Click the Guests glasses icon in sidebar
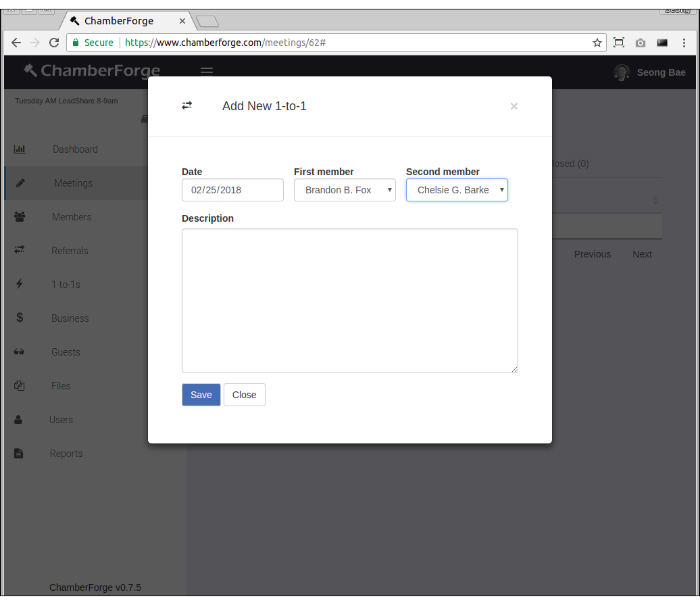The height and width of the screenshot is (605, 700). 20,352
